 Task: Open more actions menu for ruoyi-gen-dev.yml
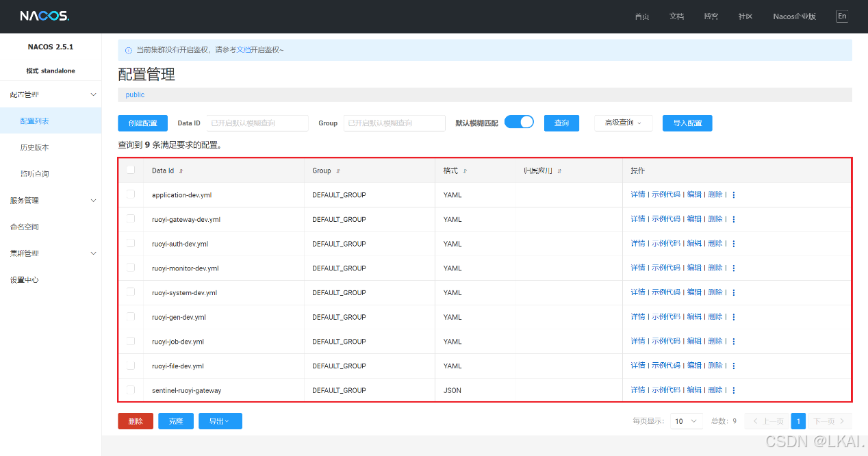click(x=734, y=317)
